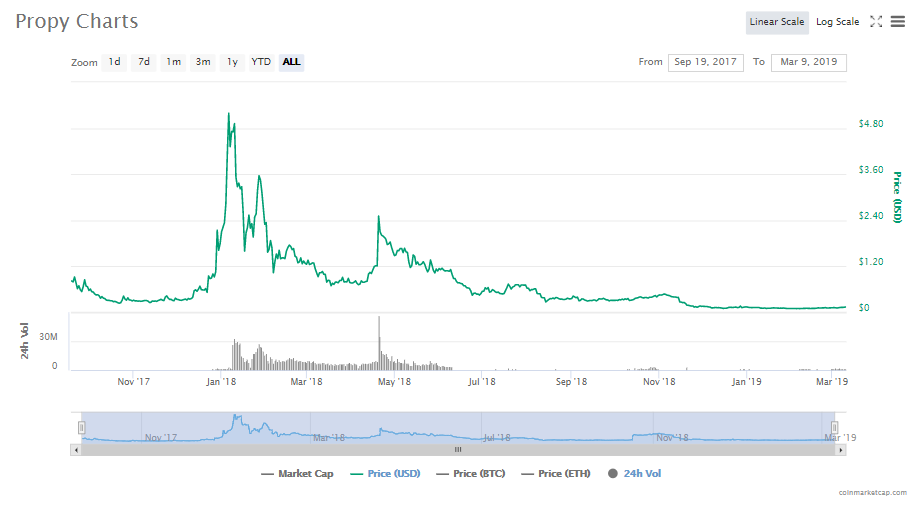Switch chart to Linear Scale
Image resolution: width=919 pixels, height=510 pixels.
777,22
